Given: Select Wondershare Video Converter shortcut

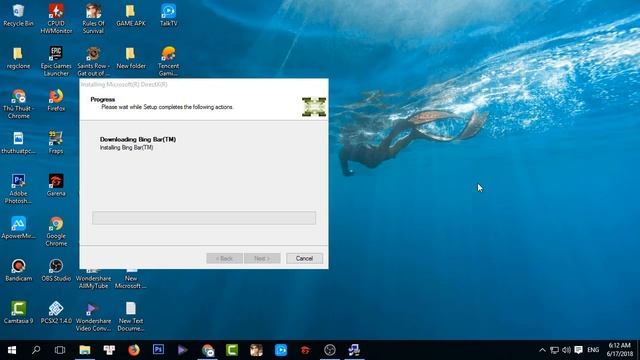Looking at the screenshot, I should [x=93, y=316].
